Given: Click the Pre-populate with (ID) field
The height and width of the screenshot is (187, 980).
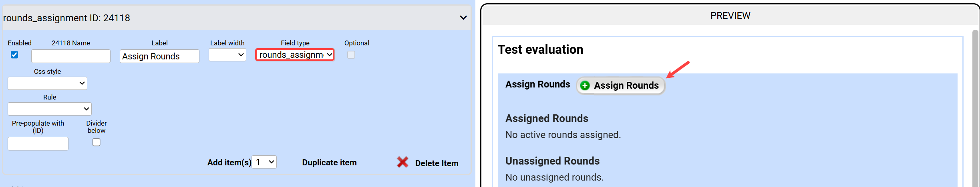Looking at the screenshot, I should (x=38, y=144).
